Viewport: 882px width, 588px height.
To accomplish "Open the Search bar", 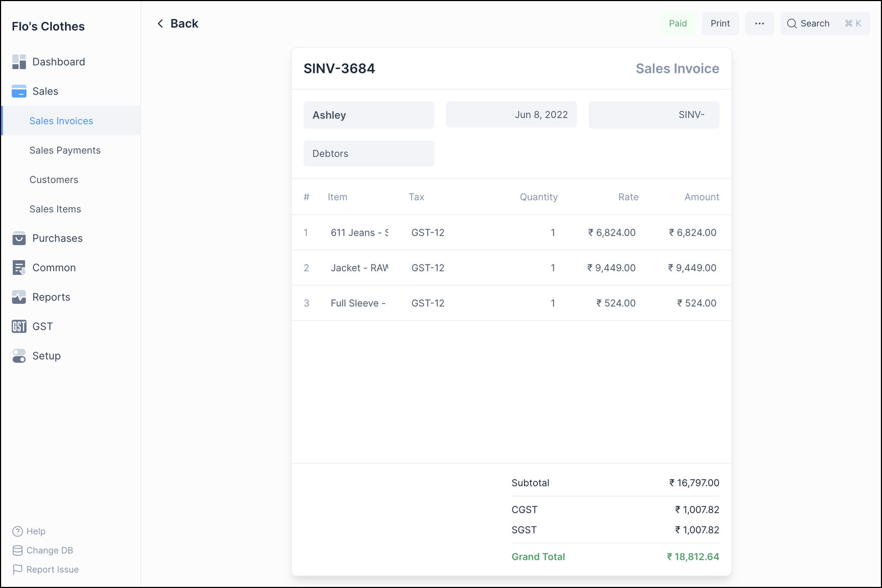I will tap(824, 23).
